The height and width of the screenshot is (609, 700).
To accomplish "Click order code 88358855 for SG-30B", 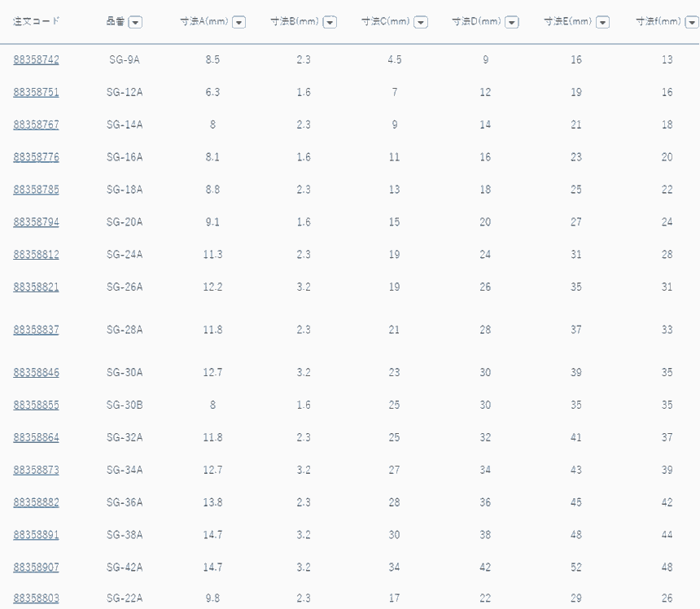I will (36, 405).
